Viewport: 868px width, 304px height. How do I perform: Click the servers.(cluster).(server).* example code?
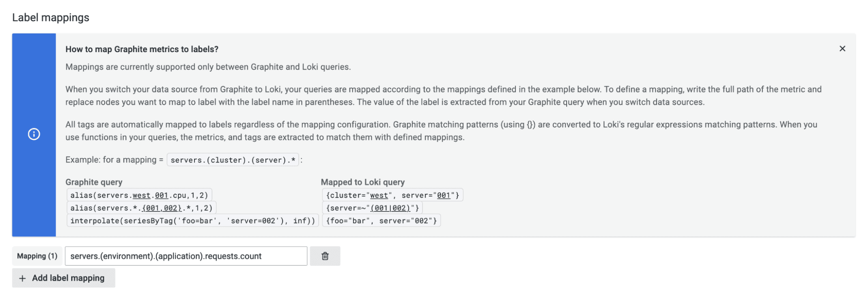tap(233, 160)
